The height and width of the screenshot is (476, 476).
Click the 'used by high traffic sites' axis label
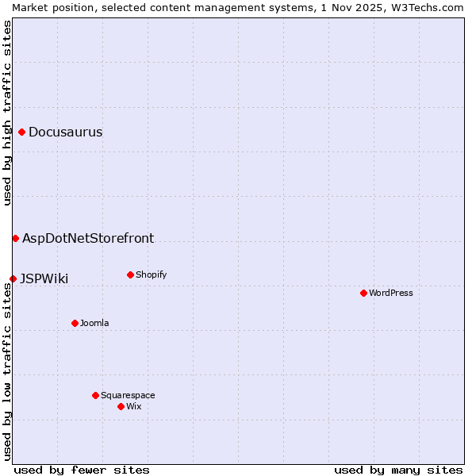tap(7, 113)
